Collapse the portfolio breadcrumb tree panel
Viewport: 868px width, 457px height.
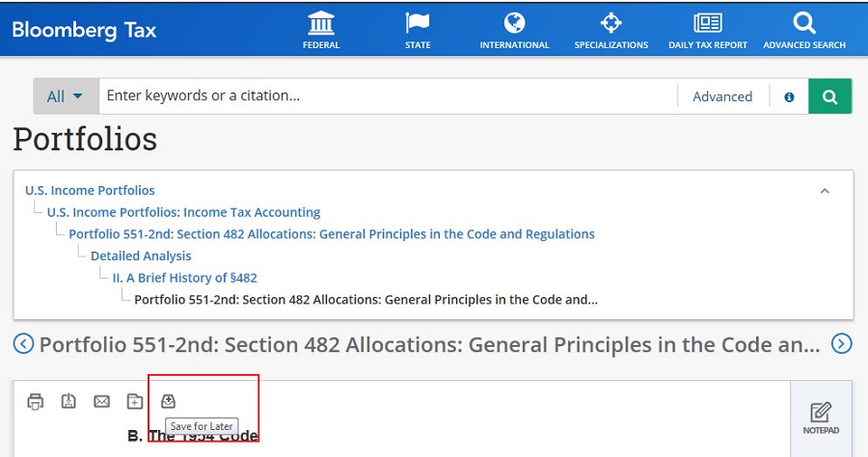pos(825,191)
